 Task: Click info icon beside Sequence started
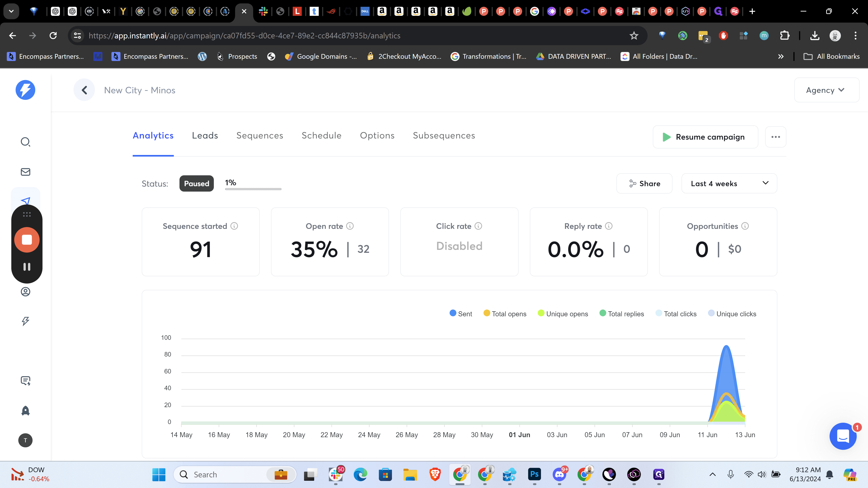point(234,226)
